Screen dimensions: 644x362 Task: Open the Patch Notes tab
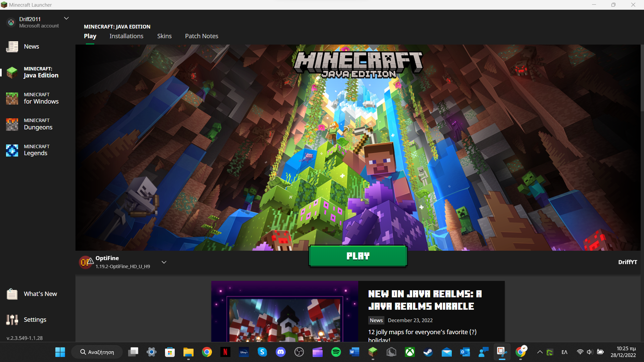coord(202,36)
